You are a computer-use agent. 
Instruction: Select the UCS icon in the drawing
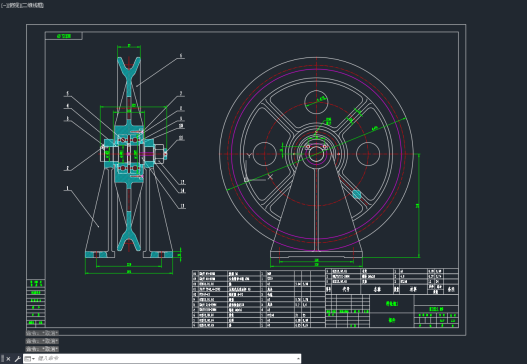[259, 167]
